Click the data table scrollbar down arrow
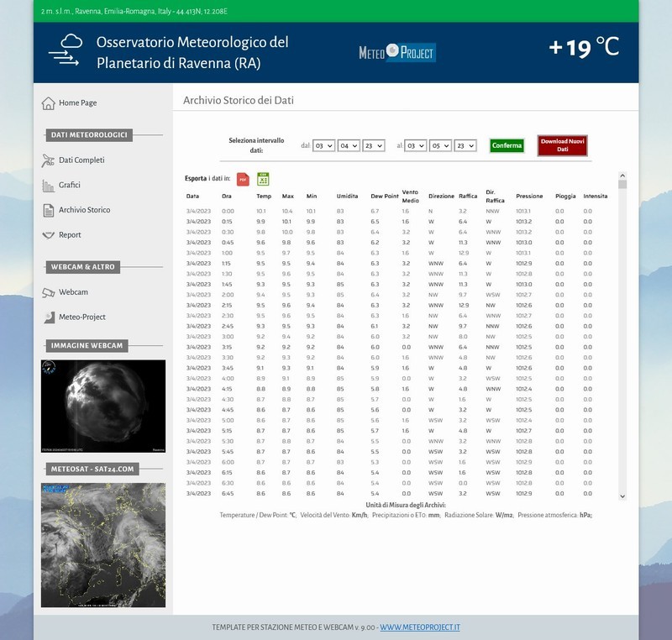 [x=622, y=496]
